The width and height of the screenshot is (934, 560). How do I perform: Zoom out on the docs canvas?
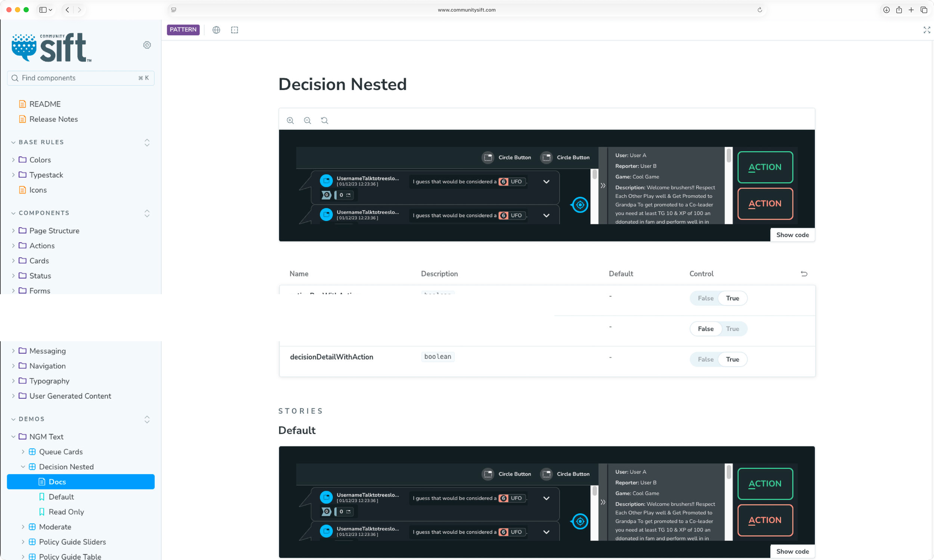(x=307, y=120)
